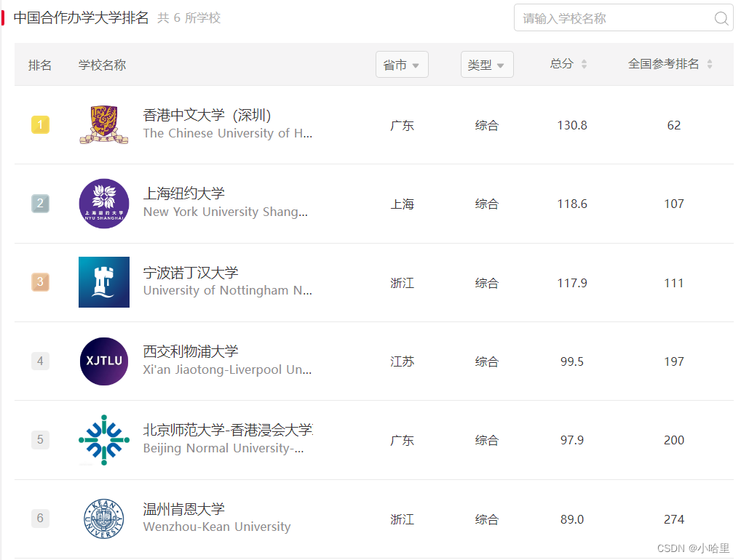The width and height of the screenshot is (741, 560).
Task: Click the Beijing Normal-HKBU logo
Action: (104, 440)
